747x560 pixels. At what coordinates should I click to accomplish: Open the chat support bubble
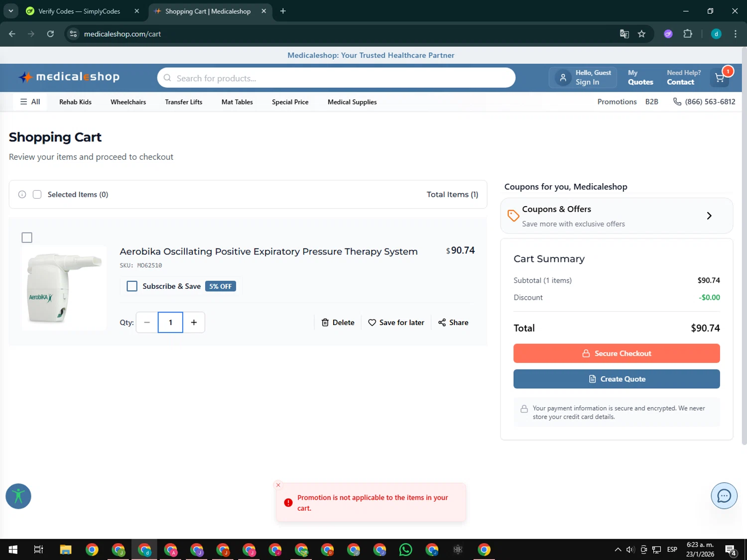(724, 496)
